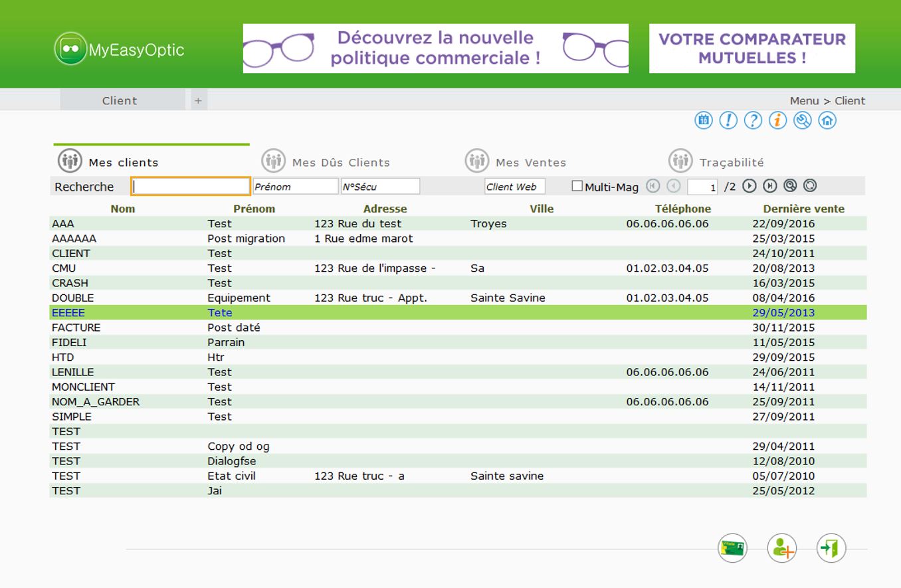Select the TEST row with 'Etat civil'
Image resolution: width=901 pixels, height=588 pixels.
[458, 476]
